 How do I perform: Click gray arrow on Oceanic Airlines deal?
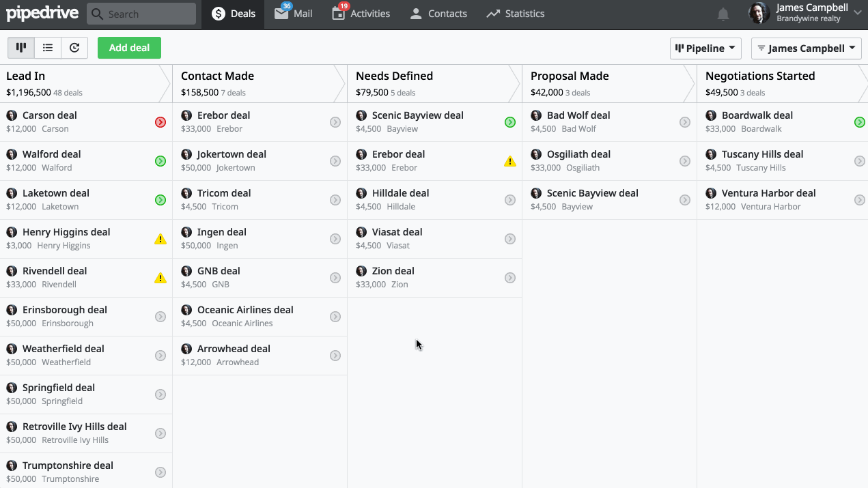click(x=335, y=317)
